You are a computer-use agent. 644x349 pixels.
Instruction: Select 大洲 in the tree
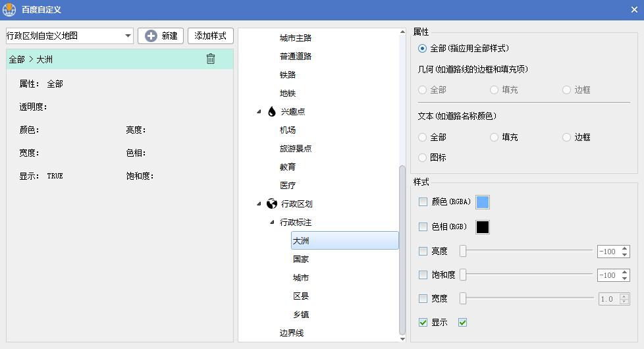pyautogui.click(x=344, y=240)
